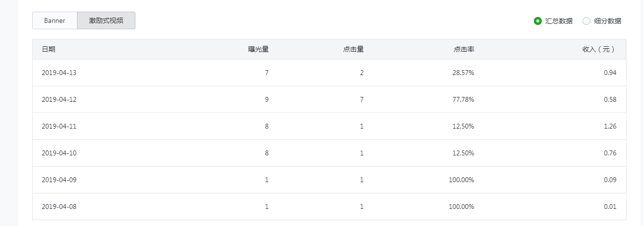Select the 汇总数据 radio button
The width and height of the screenshot is (644, 226).
538,21
